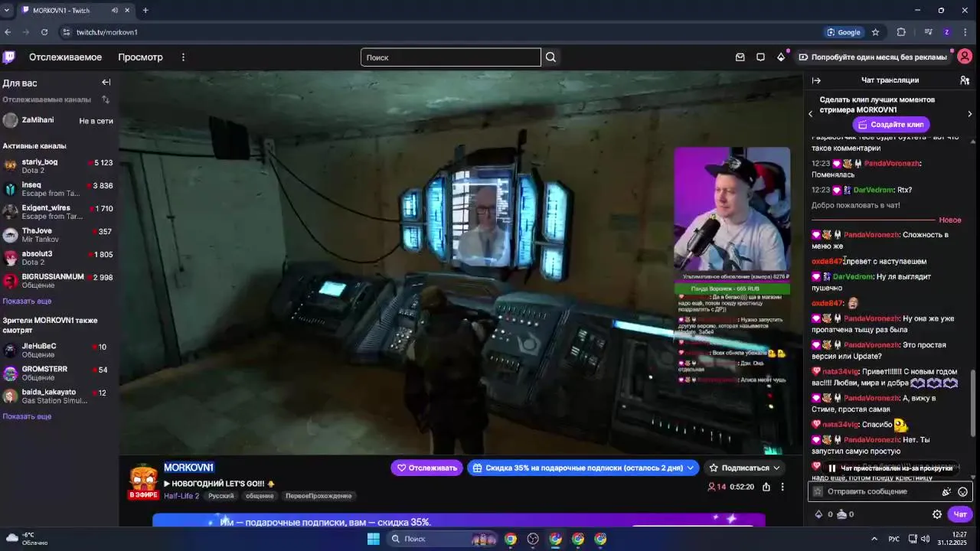Click the 'общение' tag under stream title
Viewport: 980px width, 551px height.
pyautogui.click(x=260, y=496)
